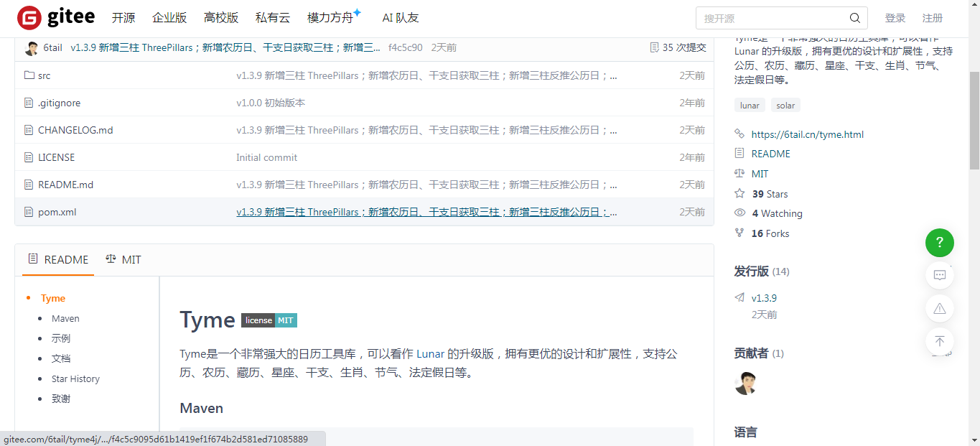Open release v1.3.9
The image size is (980, 446).
point(764,298)
